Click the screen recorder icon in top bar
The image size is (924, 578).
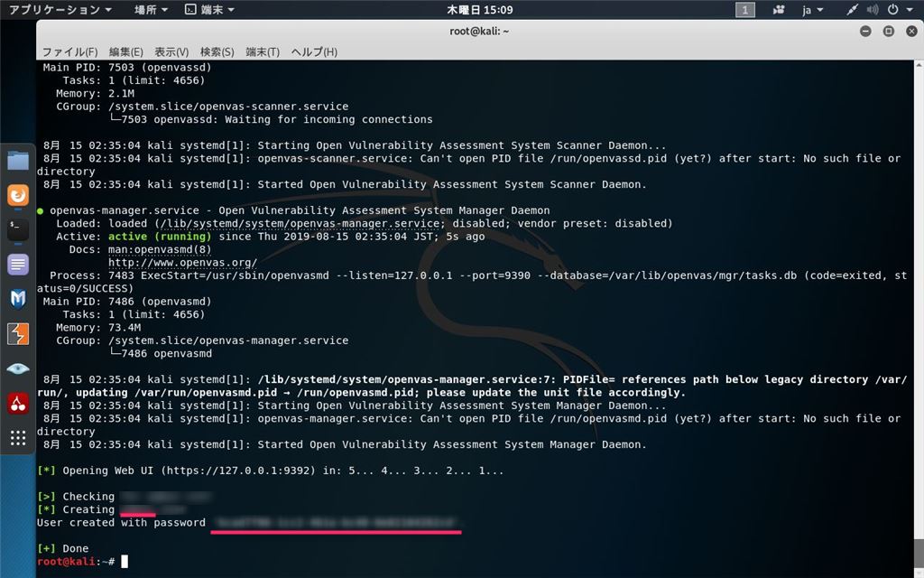pyautogui.click(x=779, y=9)
